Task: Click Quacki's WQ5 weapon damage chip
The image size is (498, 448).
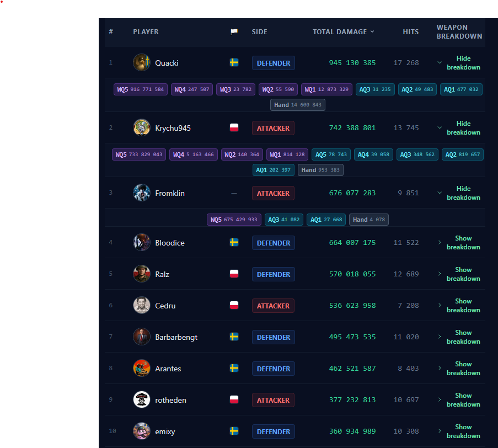Action: 141,89
